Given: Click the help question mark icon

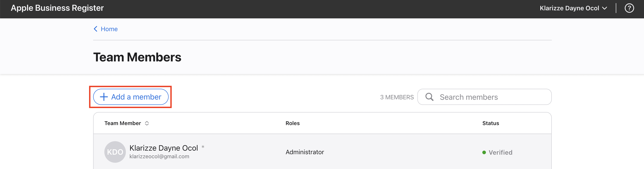Looking at the screenshot, I should tap(629, 8).
